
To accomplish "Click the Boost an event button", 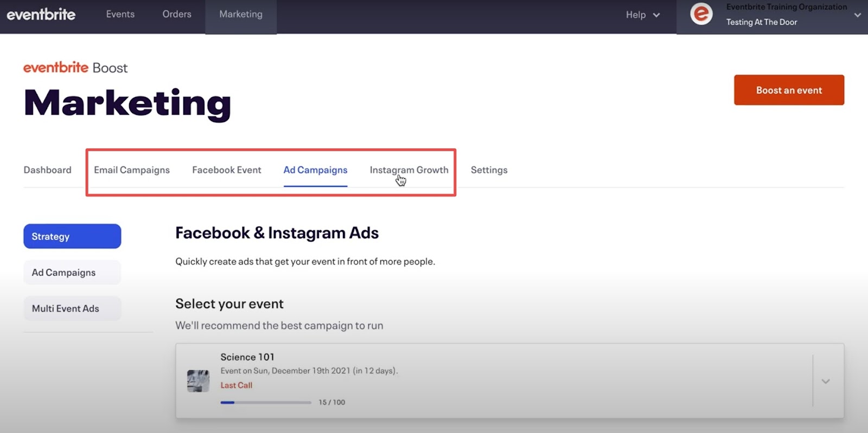I will [789, 90].
